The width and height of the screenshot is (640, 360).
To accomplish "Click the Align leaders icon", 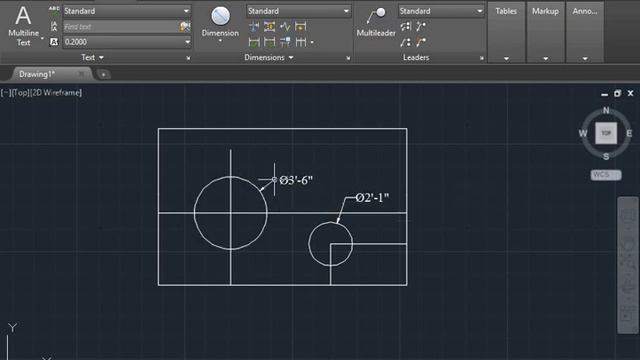I will pyautogui.click(x=405, y=27).
